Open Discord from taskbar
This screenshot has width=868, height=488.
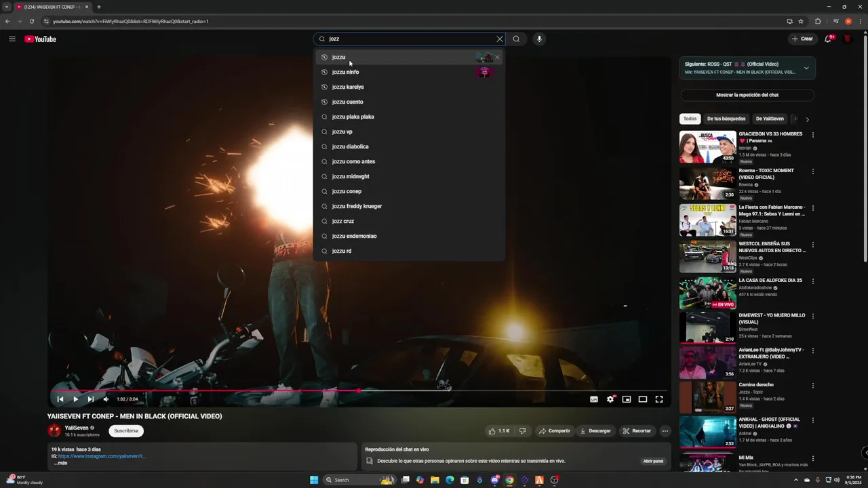tap(495, 480)
